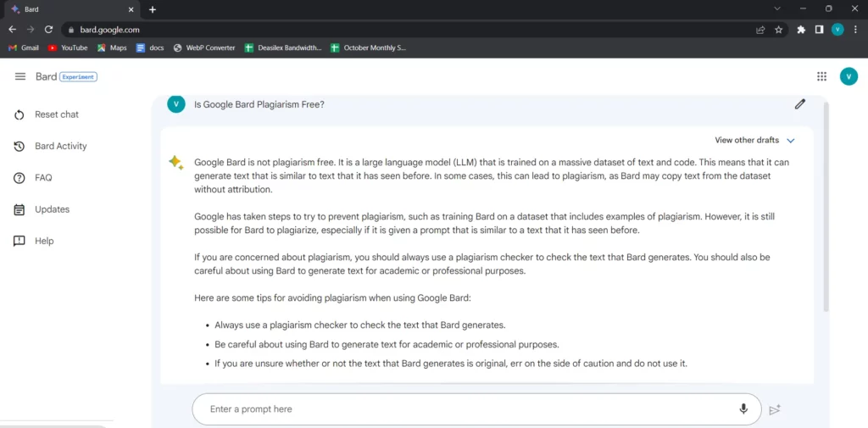Close the Bard browser tab
868x428 pixels.
pyautogui.click(x=131, y=9)
